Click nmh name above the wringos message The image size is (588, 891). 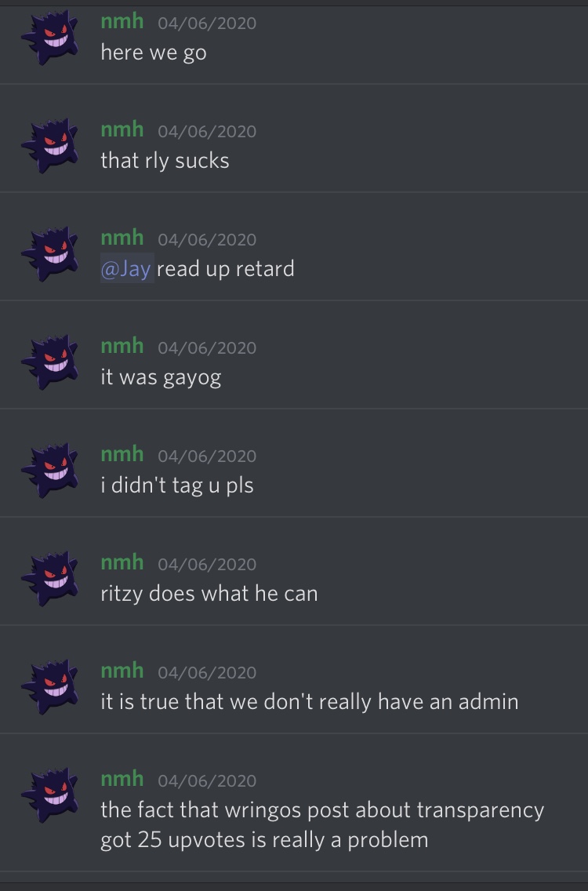point(122,779)
